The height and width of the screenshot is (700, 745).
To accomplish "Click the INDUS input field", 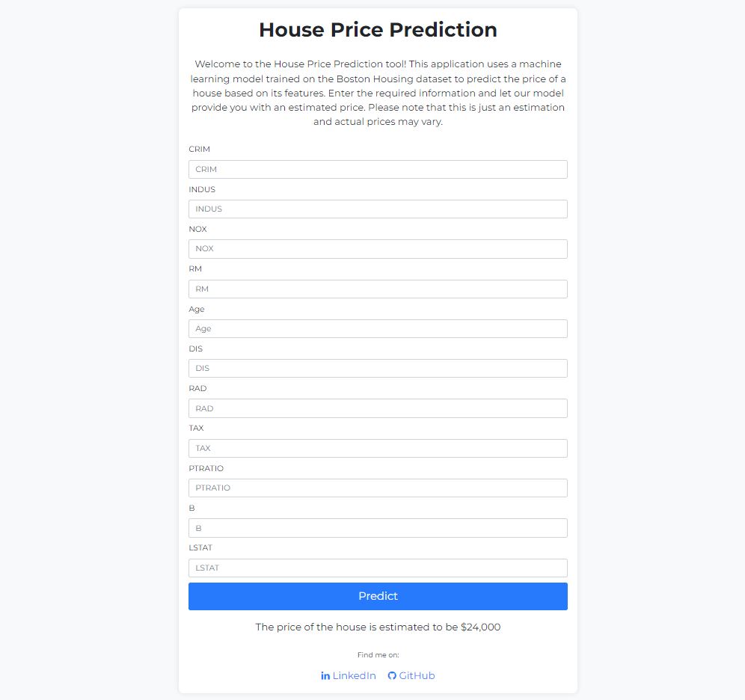I will [x=378, y=209].
